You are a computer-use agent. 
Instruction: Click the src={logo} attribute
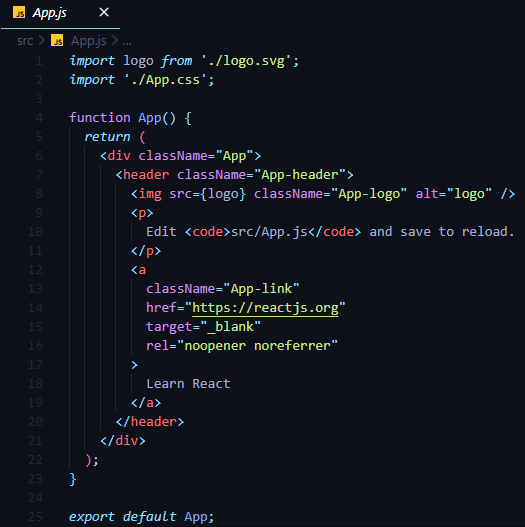point(207,194)
